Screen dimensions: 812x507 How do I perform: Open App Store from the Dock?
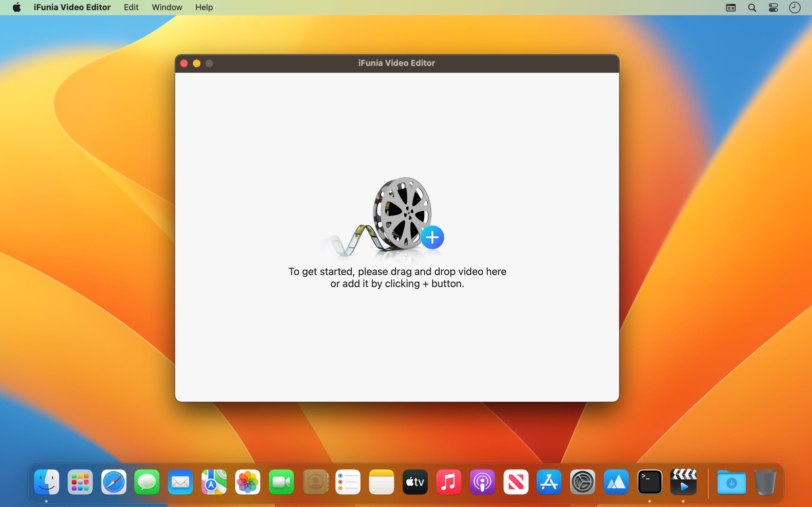tap(549, 482)
